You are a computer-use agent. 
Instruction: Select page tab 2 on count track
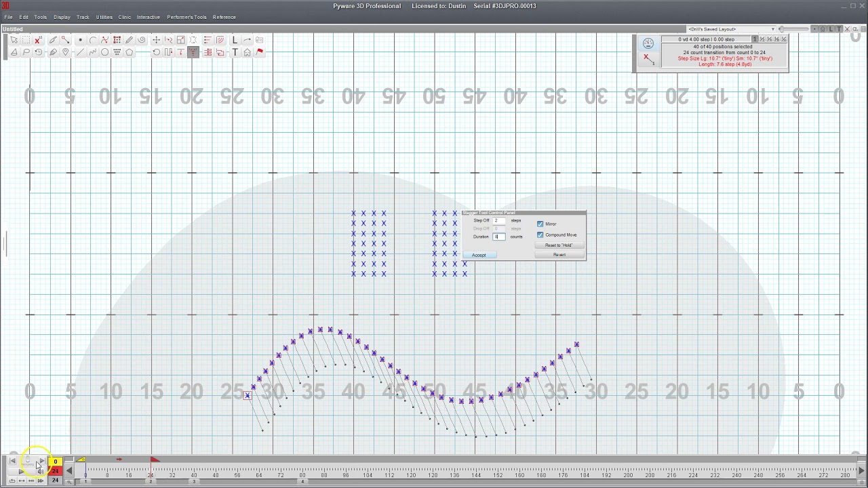151,482
